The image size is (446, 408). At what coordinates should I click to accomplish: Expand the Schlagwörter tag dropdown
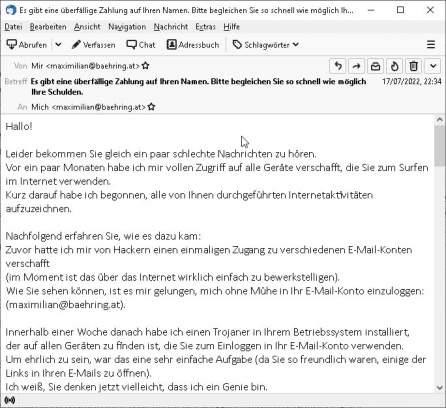point(265,45)
